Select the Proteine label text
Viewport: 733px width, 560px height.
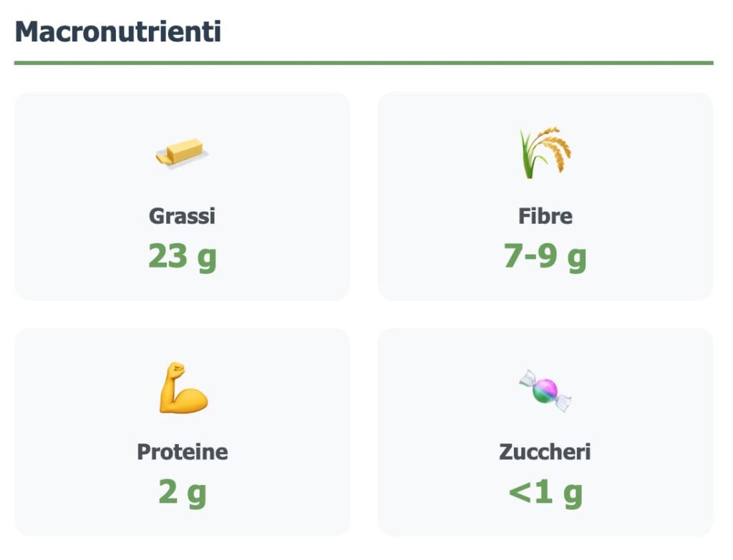183,452
